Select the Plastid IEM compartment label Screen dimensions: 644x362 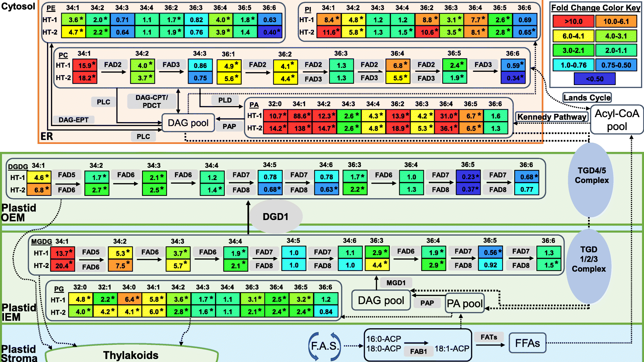coord(19,312)
